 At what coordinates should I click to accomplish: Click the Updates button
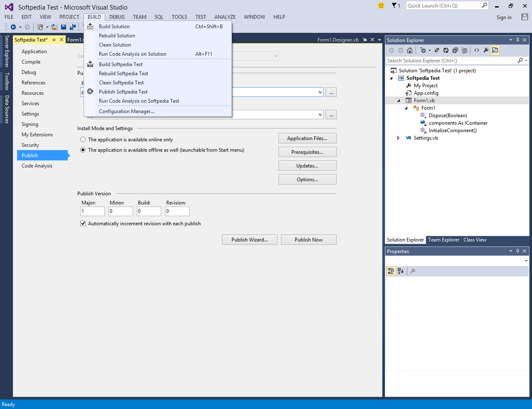click(307, 166)
